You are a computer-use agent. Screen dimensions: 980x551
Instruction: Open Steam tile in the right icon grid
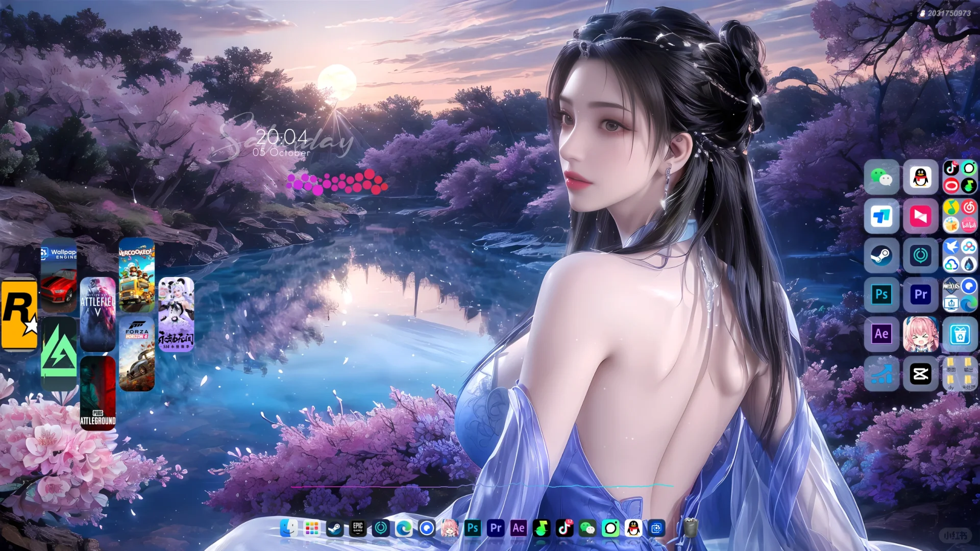click(881, 256)
